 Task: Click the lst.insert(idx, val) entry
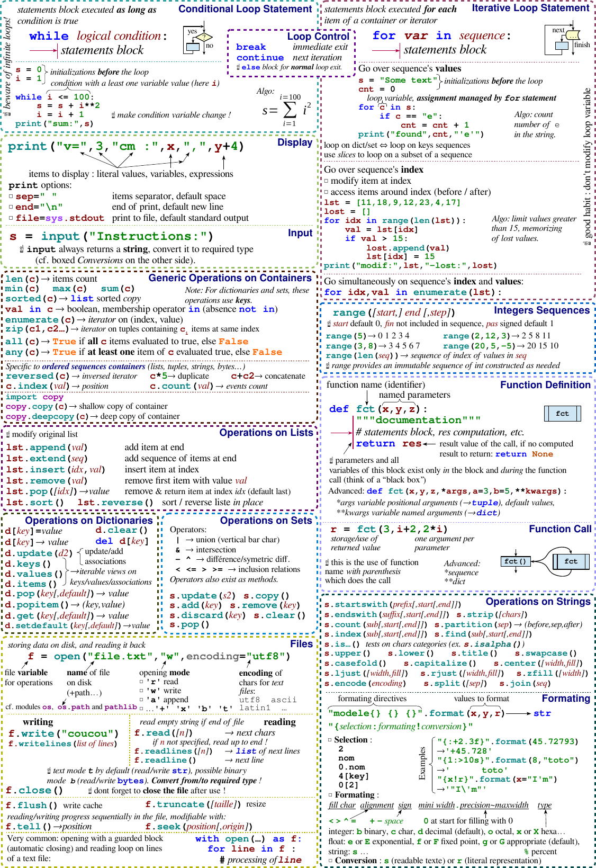click(56, 470)
